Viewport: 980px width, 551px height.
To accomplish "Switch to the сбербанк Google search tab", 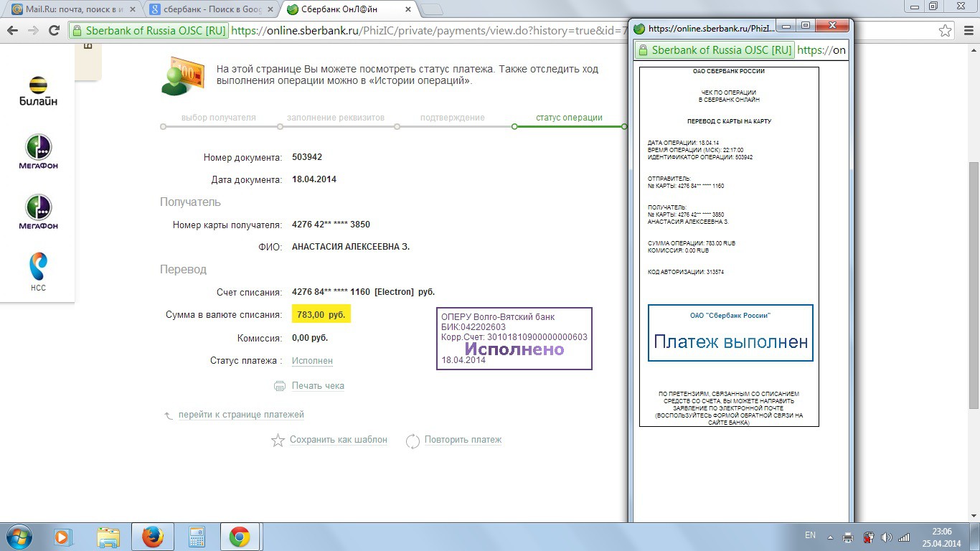I will 211,9.
